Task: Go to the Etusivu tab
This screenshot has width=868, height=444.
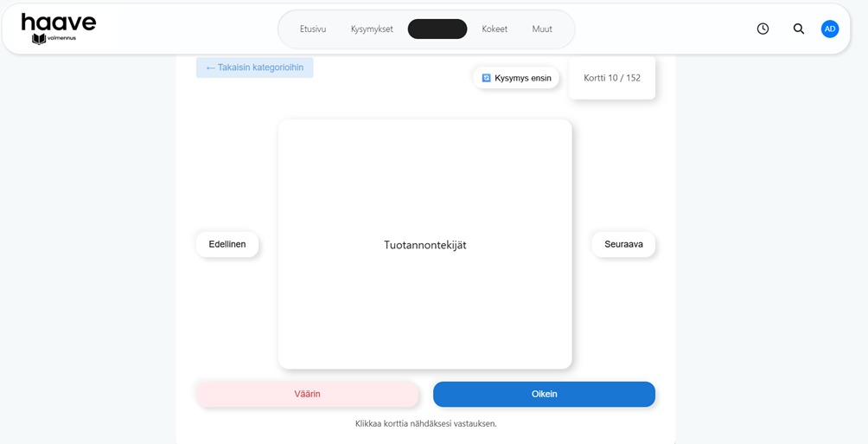Action: click(313, 29)
